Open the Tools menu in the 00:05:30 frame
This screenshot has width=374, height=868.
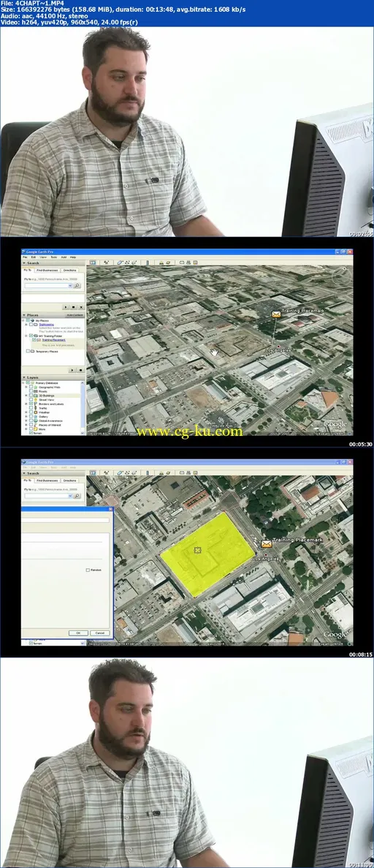coord(53,257)
